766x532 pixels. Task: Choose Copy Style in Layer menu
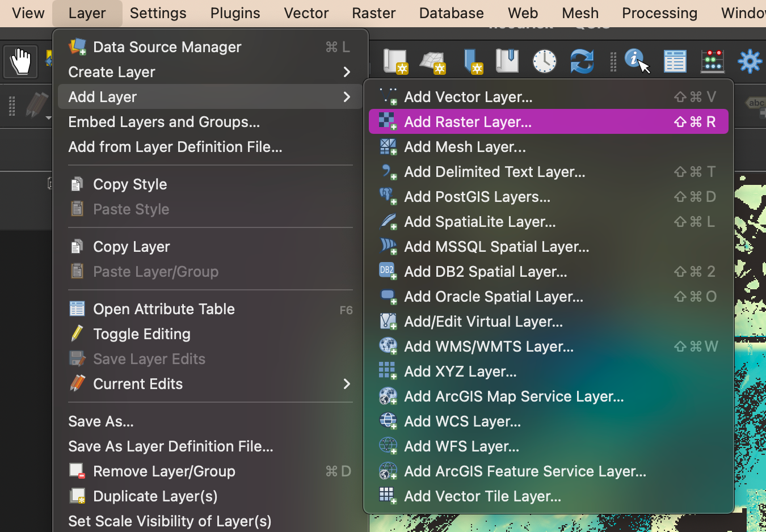coord(210,184)
